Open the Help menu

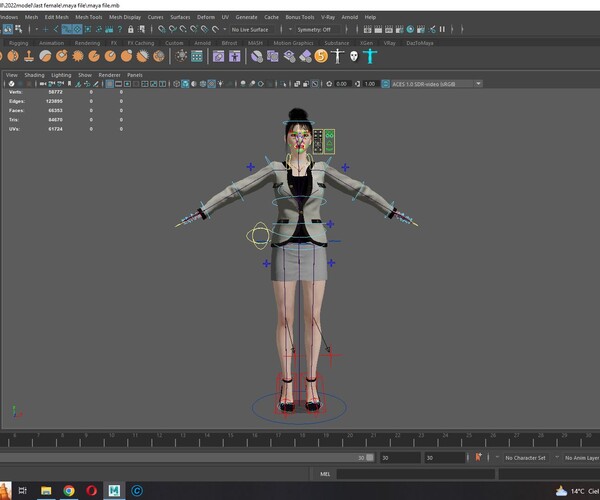[x=370, y=17]
